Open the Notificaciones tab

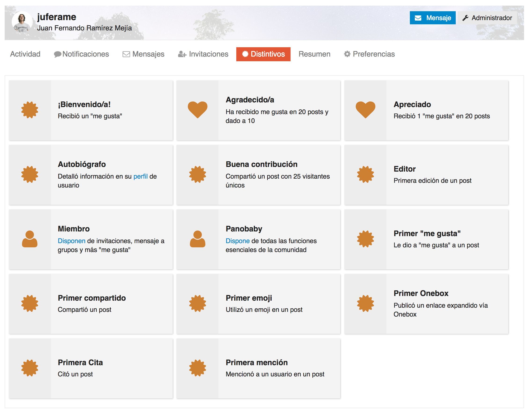tap(81, 54)
